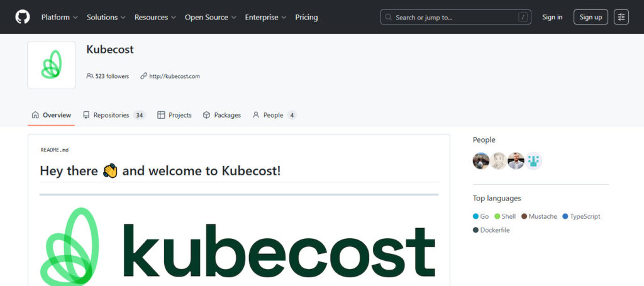The image size is (644, 286).
Task: Select the Overview tab
Action: click(52, 115)
